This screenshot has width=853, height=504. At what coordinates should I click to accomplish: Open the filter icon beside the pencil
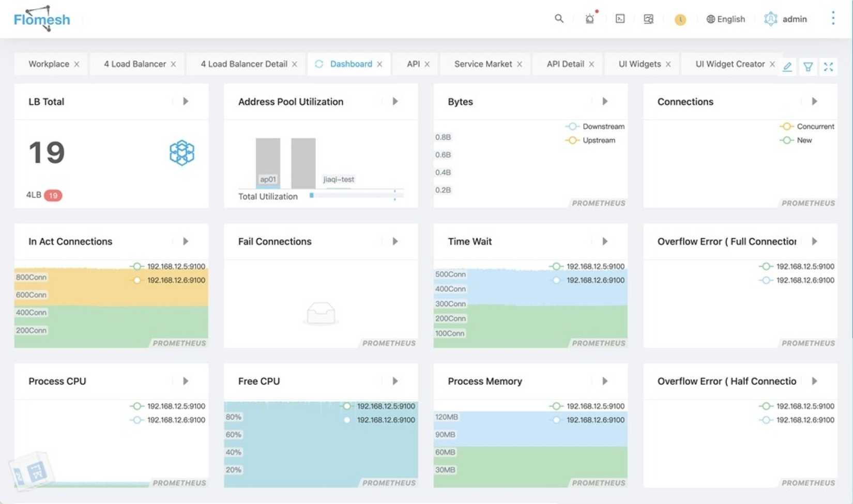click(808, 67)
